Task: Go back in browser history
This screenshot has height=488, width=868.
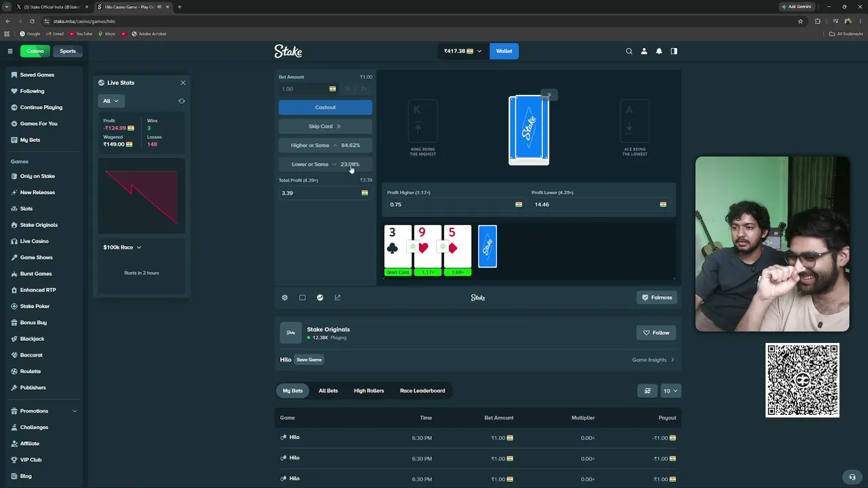Action: (x=7, y=21)
